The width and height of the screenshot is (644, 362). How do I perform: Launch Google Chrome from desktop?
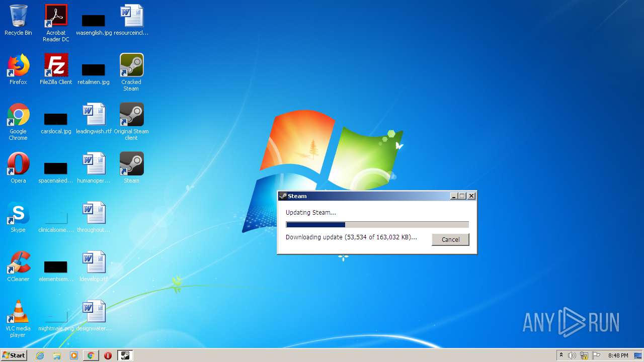click(x=18, y=121)
